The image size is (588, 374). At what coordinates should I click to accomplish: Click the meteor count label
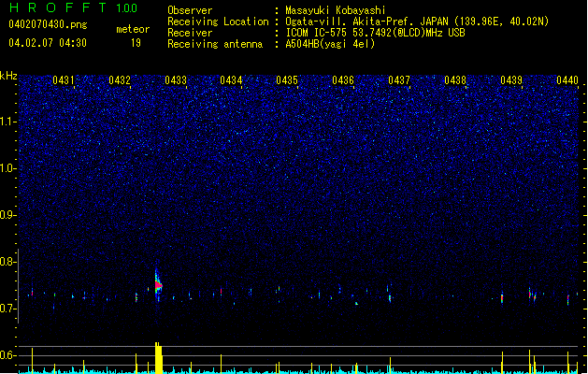[133, 29]
